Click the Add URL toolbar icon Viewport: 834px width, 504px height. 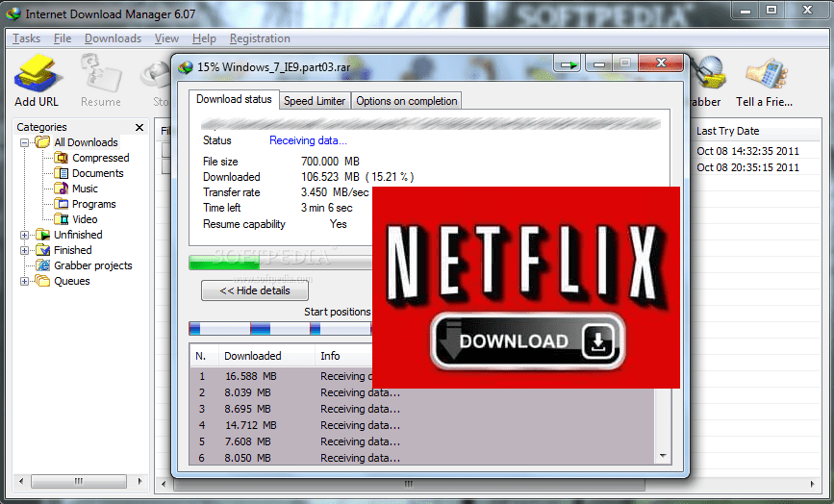pos(37,74)
